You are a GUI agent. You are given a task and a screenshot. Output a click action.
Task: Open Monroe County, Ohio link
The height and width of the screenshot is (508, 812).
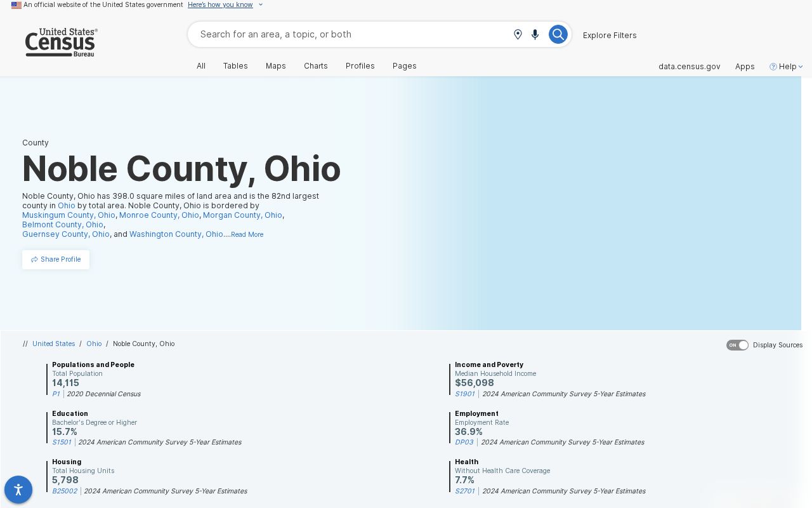coord(159,215)
